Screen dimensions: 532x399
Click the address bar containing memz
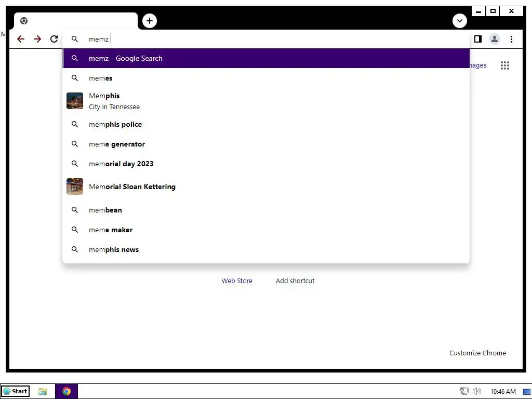266,39
